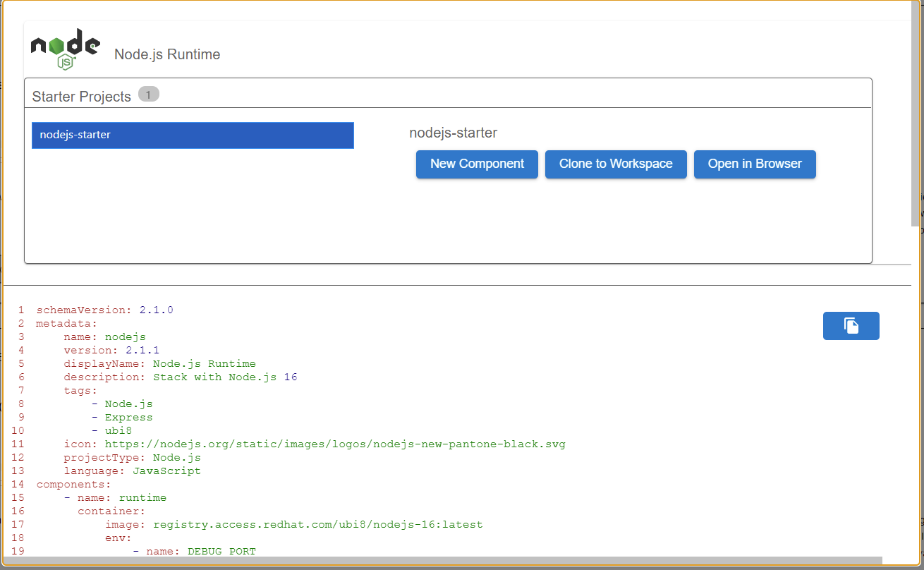Click the '- Express' tag line
The width and height of the screenshot is (924, 570).
pyautogui.click(x=122, y=417)
